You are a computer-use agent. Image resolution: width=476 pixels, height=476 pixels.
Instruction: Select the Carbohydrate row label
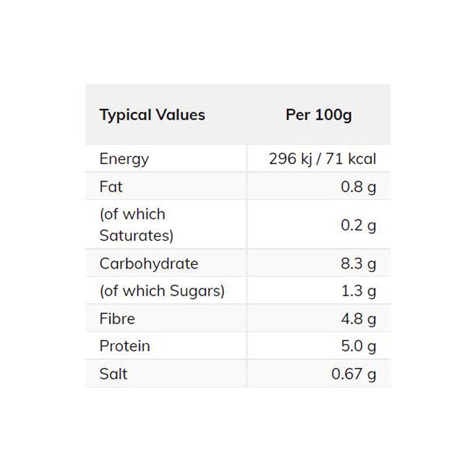(148, 264)
